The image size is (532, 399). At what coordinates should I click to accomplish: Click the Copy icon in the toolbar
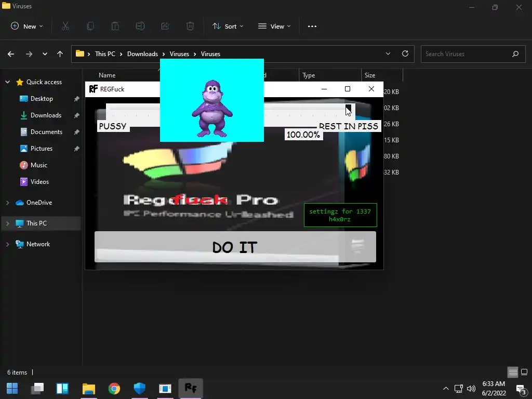pos(90,26)
